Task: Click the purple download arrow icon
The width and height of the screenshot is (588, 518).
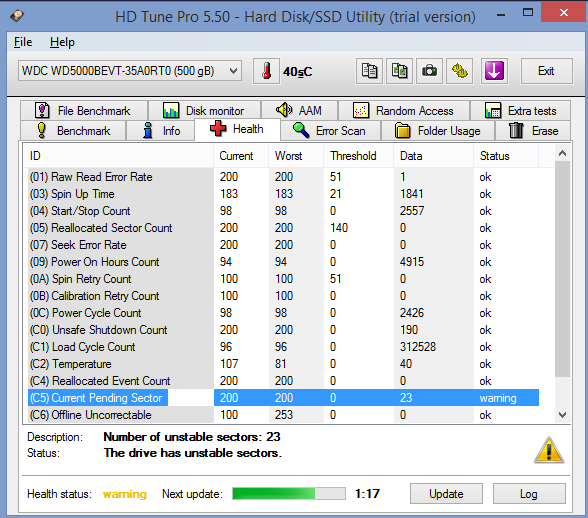Action: coord(494,71)
